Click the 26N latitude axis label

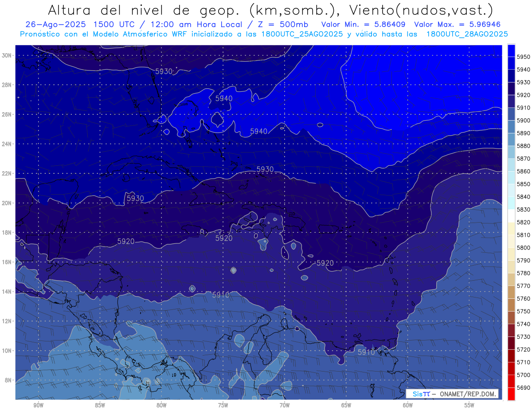tap(7, 114)
